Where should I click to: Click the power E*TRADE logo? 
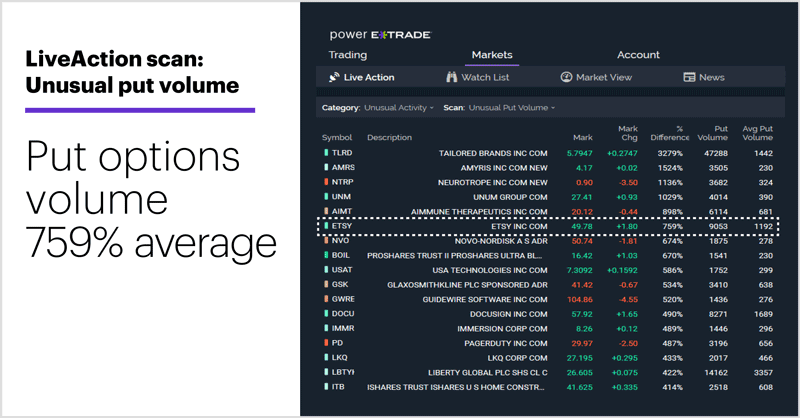pos(380,35)
